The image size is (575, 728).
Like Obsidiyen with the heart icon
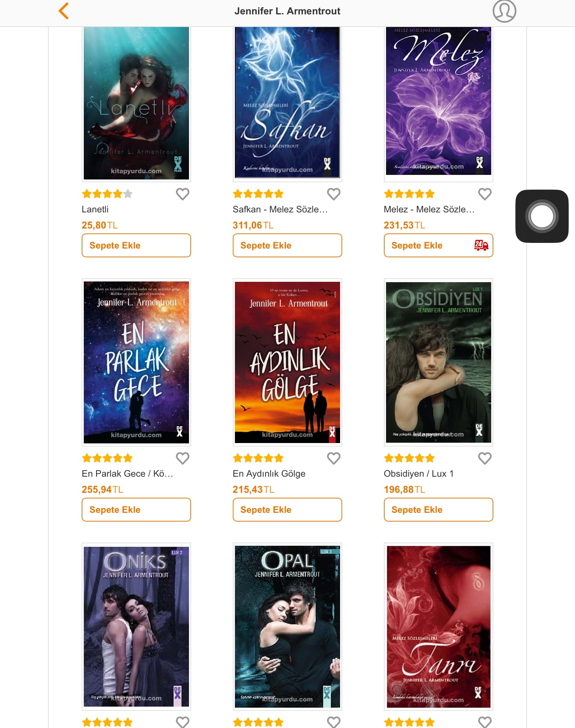pos(485,458)
